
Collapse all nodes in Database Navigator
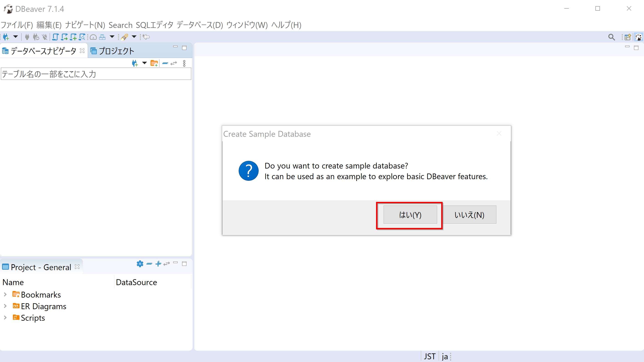(165, 64)
